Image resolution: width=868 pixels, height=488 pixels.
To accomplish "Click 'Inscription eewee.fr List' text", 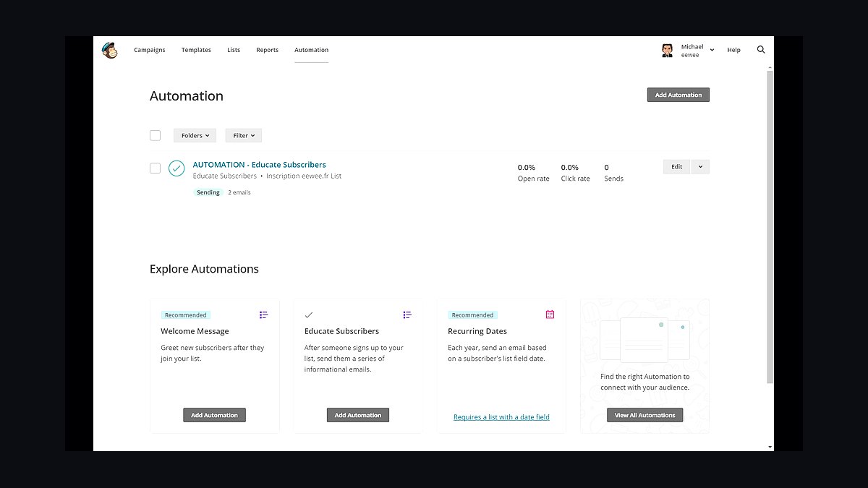I will (x=304, y=176).
